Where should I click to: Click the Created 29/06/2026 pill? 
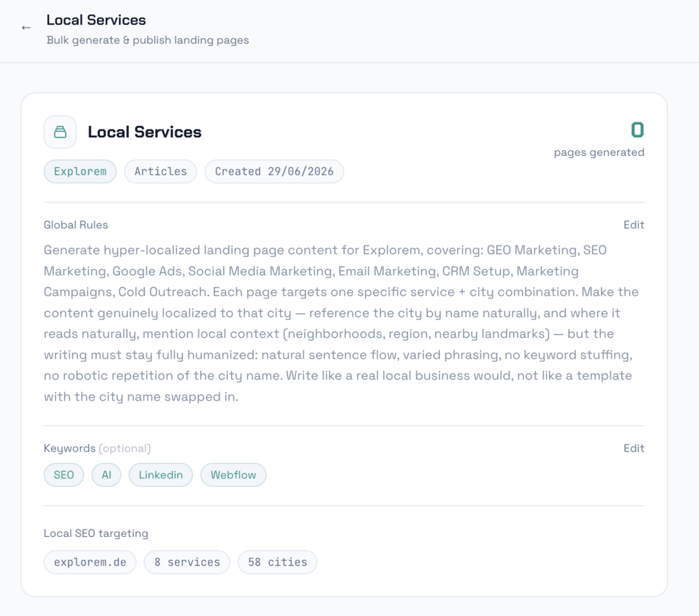pyautogui.click(x=274, y=171)
